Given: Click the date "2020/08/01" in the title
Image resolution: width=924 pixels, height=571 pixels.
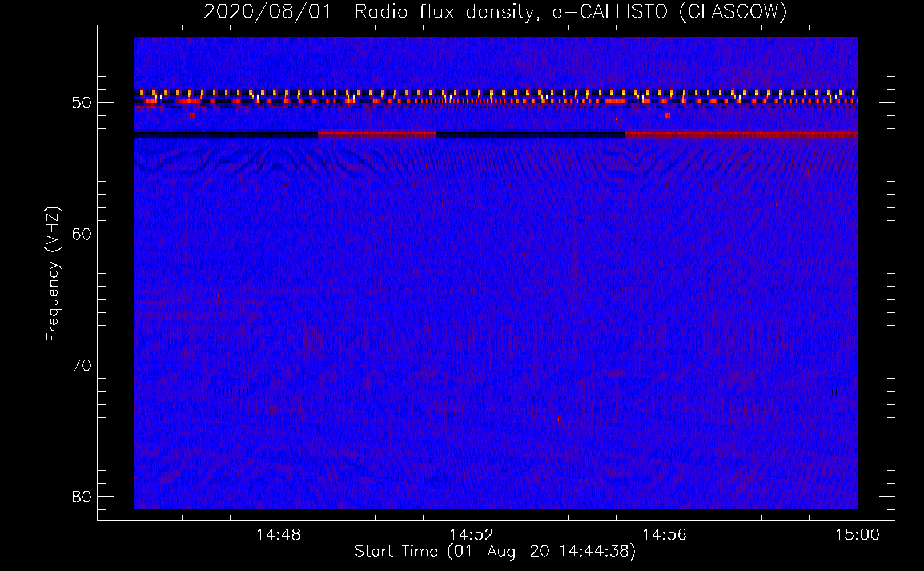Looking at the screenshot, I should click(x=268, y=11).
